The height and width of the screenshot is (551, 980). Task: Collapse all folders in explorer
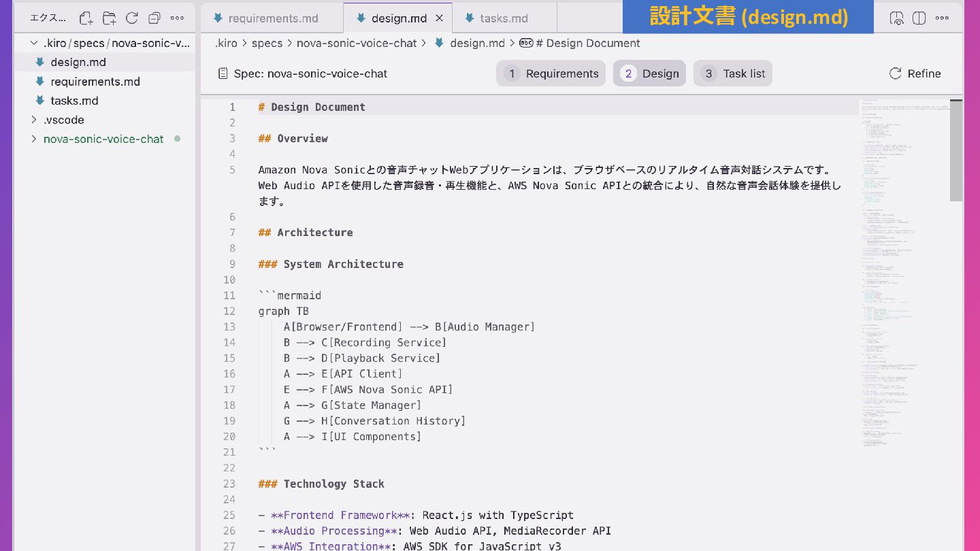coord(154,18)
